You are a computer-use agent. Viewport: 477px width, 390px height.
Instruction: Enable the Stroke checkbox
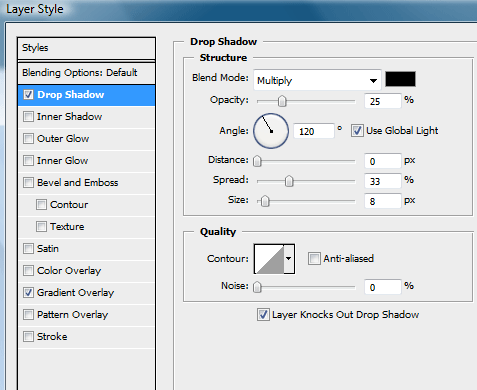coord(28,337)
